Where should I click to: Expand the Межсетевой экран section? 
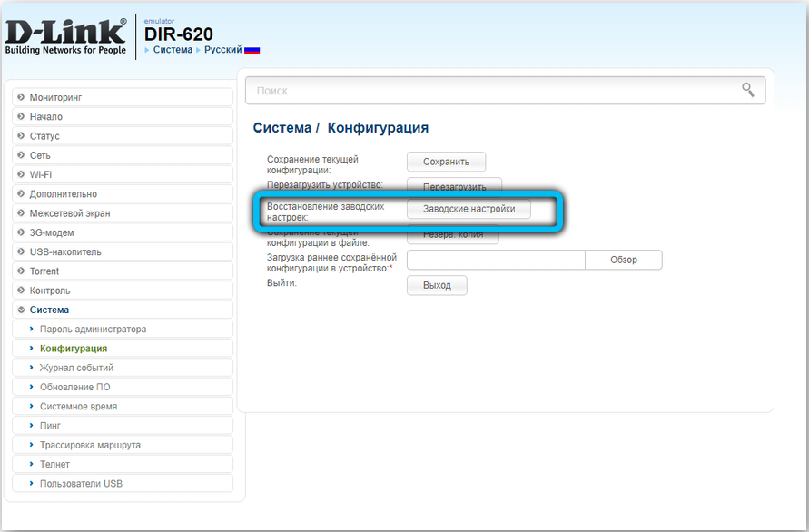pyautogui.click(x=123, y=213)
